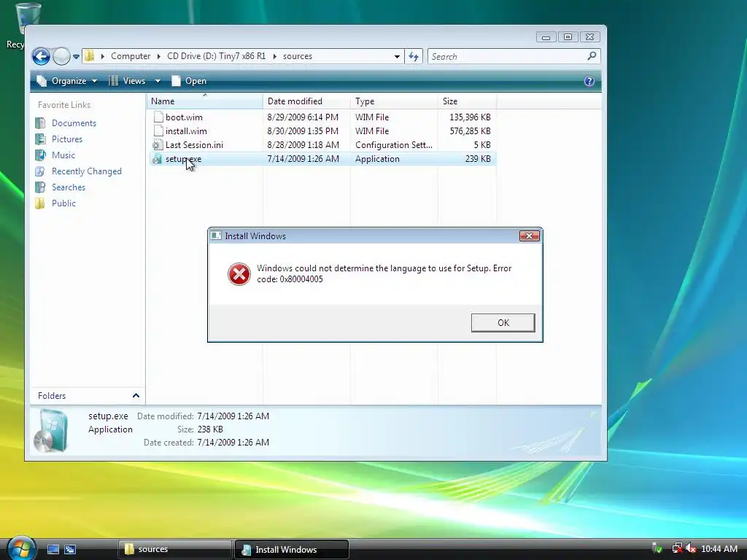This screenshot has width=747, height=560.
Task: Select the setup.exe file icon
Action: click(157, 159)
